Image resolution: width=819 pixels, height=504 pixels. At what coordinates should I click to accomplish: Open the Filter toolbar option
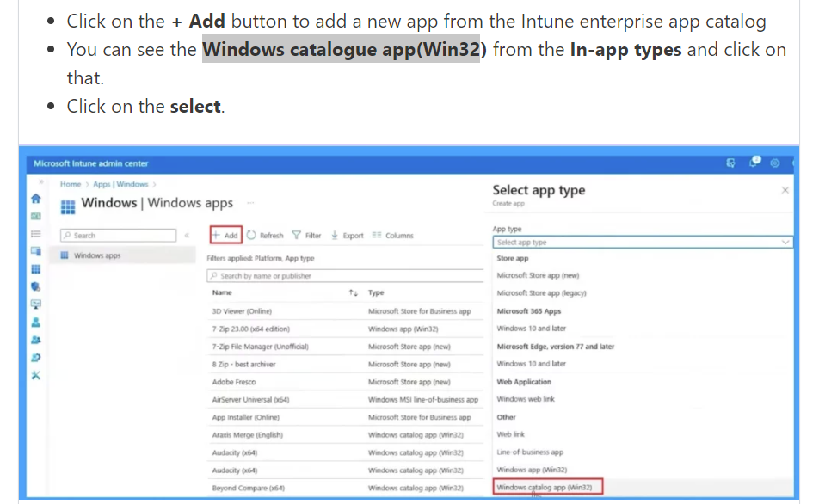pyautogui.click(x=306, y=235)
